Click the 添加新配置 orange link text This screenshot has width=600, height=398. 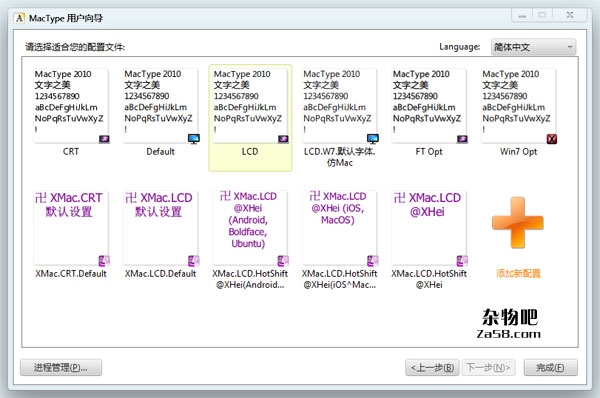pos(518,274)
